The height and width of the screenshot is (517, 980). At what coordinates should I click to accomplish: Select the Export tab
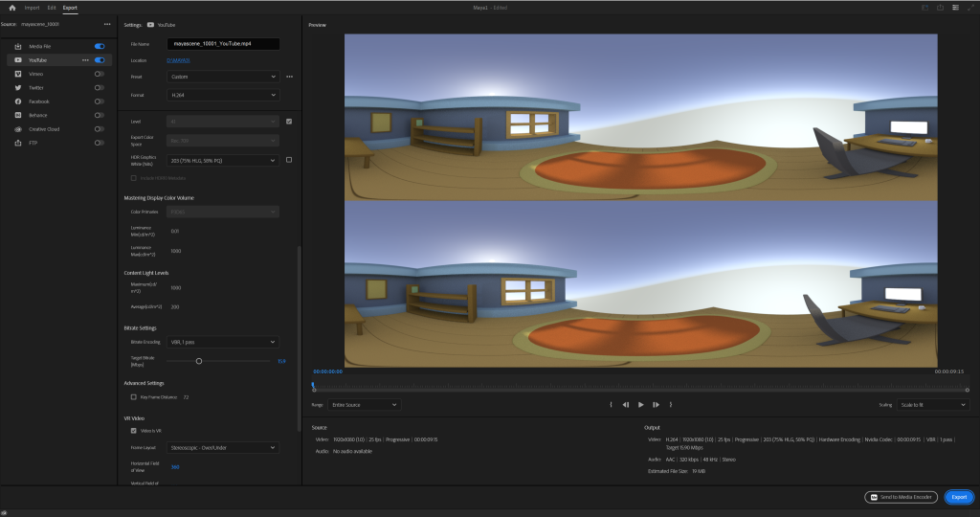point(70,8)
